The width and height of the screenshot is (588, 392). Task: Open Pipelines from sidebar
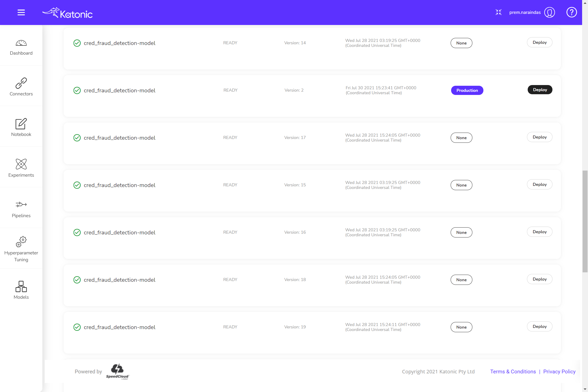point(21,209)
